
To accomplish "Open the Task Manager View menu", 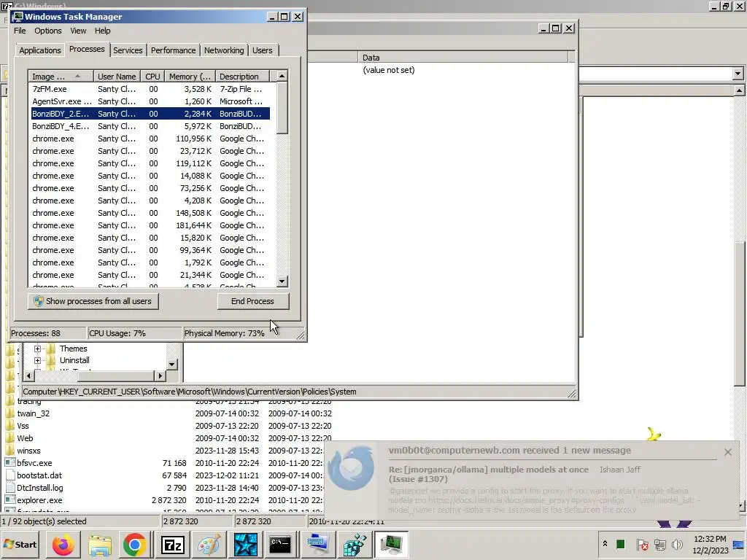I will (78, 31).
